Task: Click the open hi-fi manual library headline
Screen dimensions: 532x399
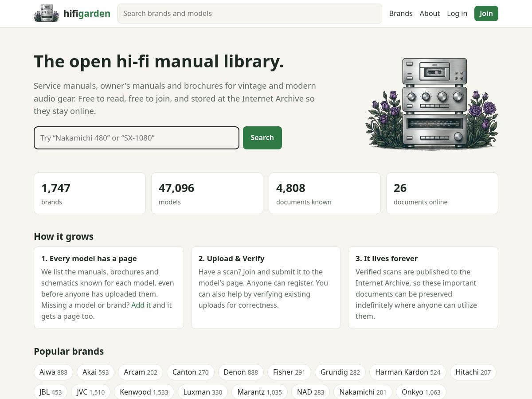Action: tap(159, 62)
